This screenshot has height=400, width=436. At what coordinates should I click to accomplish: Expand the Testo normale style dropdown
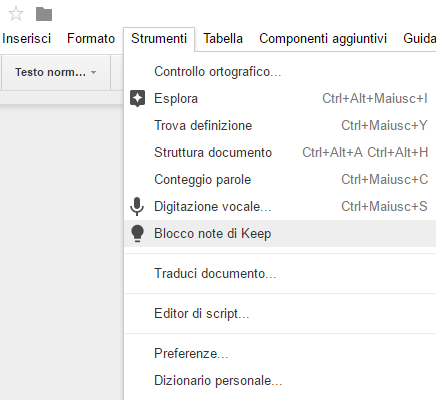(x=56, y=72)
